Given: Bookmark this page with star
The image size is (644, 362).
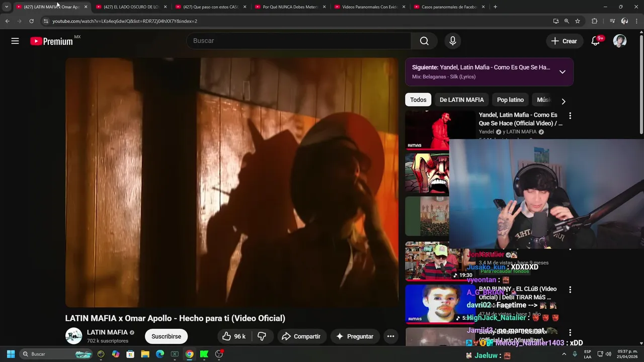Looking at the screenshot, I should click(x=578, y=21).
